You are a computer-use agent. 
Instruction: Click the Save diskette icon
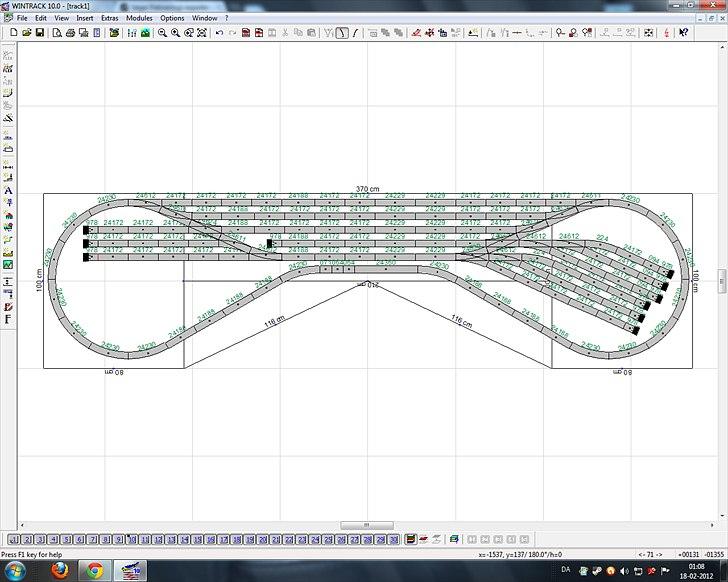pyautogui.click(x=39, y=33)
